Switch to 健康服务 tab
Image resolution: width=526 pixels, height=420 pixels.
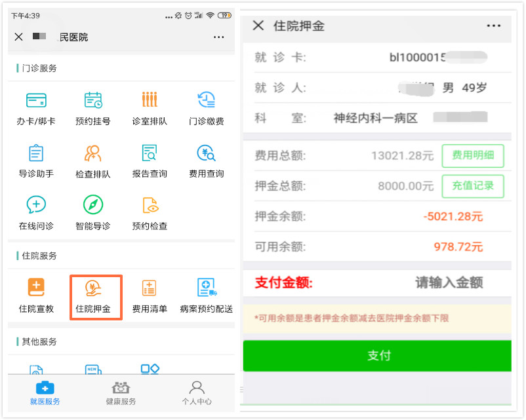(x=121, y=393)
